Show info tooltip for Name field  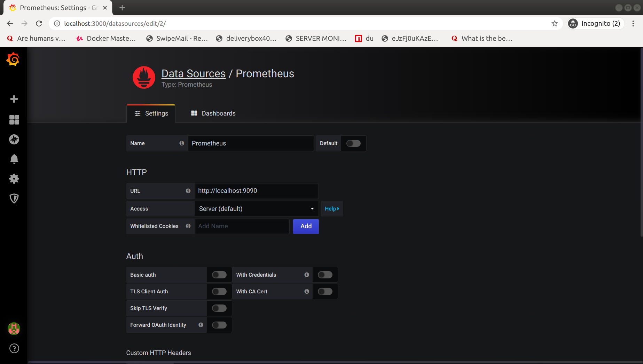[182, 143]
